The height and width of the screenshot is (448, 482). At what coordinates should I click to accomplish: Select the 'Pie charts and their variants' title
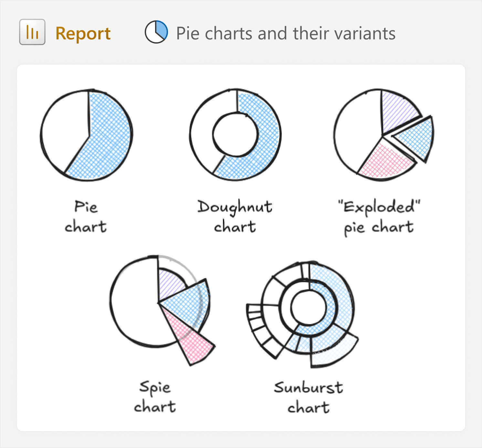point(286,33)
